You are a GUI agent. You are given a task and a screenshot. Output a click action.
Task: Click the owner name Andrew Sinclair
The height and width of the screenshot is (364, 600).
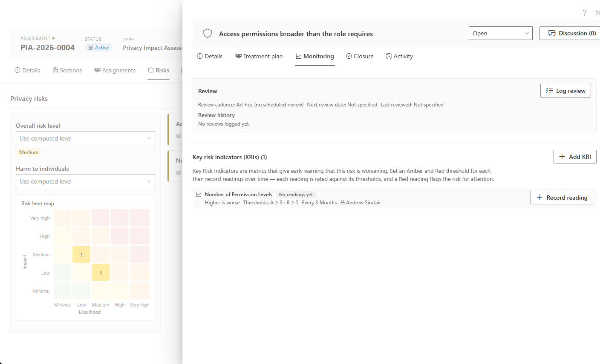point(363,203)
